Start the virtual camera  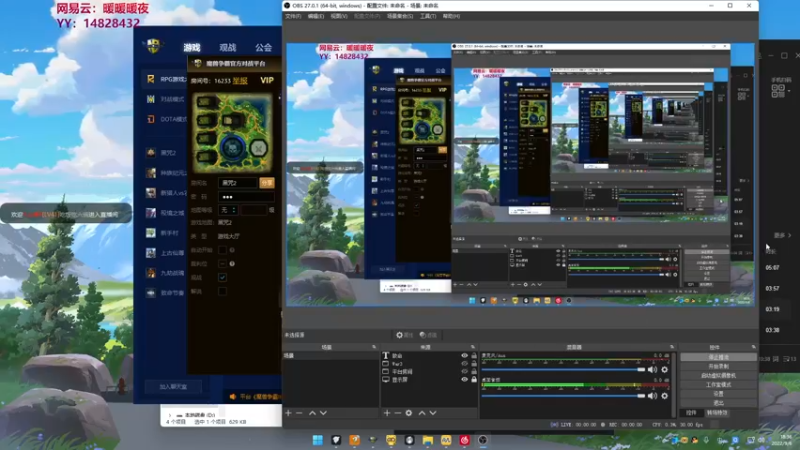click(x=718, y=376)
